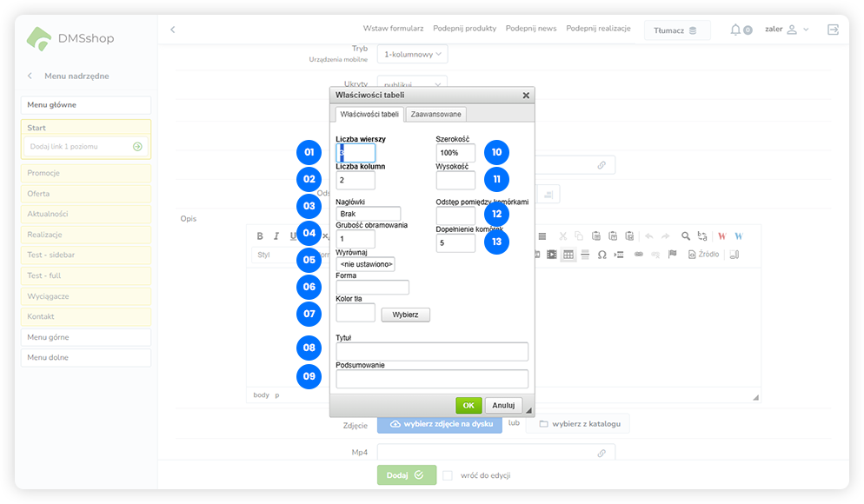Click the add link arrow in Start box
The width and height of the screenshot is (864, 504).
tap(137, 147)
